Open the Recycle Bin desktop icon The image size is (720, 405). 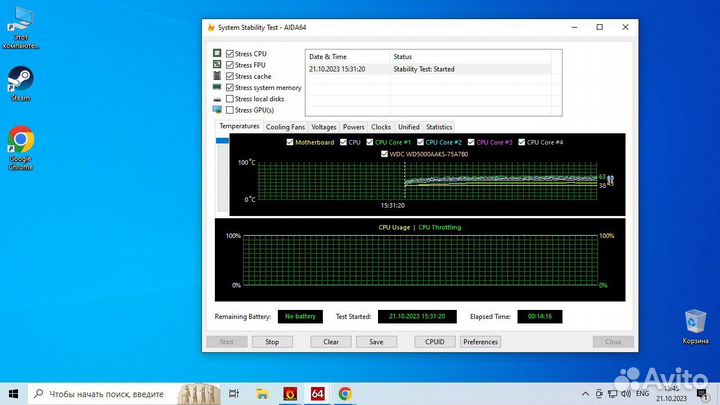pyautogui.click(x=695, y=326)
